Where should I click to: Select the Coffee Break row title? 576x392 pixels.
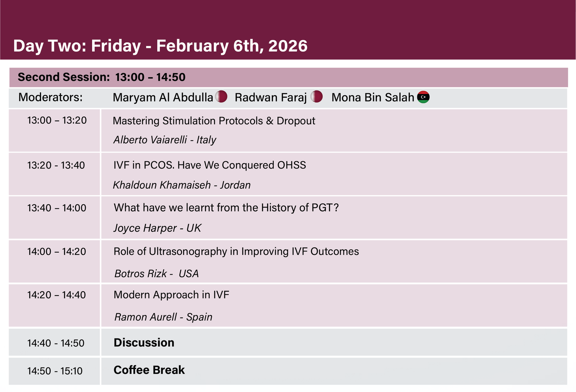(149, 370)
